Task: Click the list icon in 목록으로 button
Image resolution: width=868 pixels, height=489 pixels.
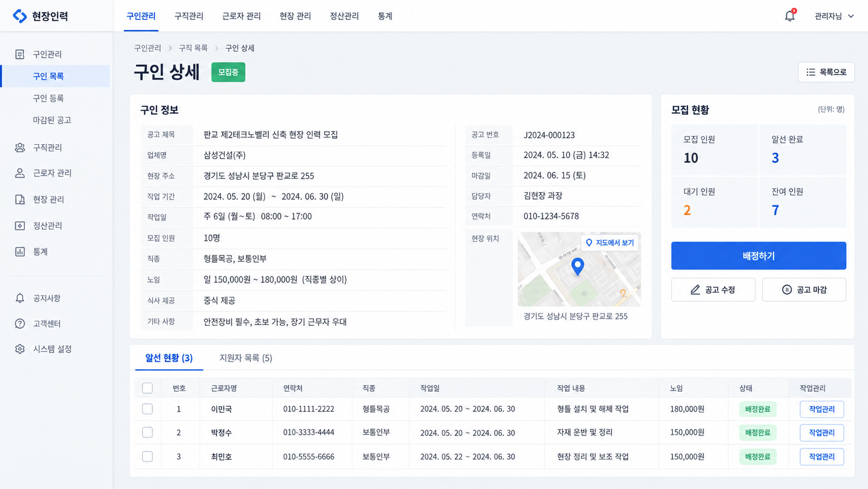Action: [810, 72]
